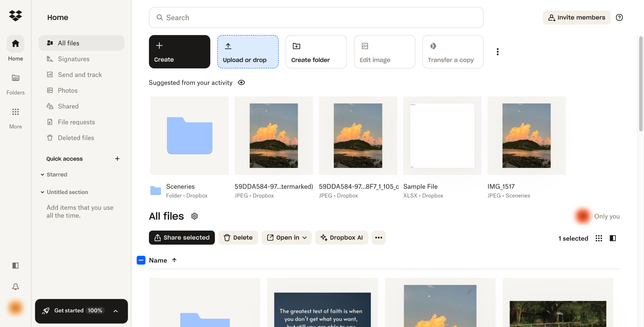Open notifications bell icon
The width and height of the screenshot is (644, 327).
point(15,286)
